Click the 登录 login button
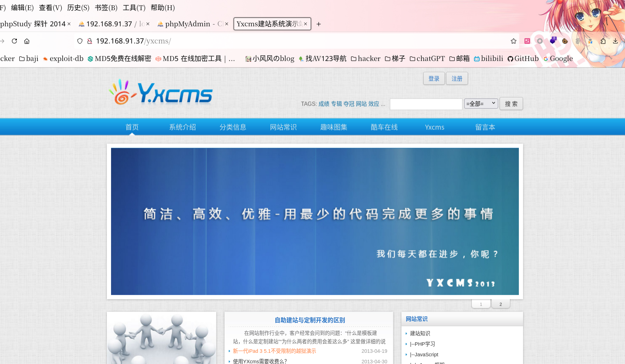The height and width of the screenshot is (364, 625). coord(434,78)
